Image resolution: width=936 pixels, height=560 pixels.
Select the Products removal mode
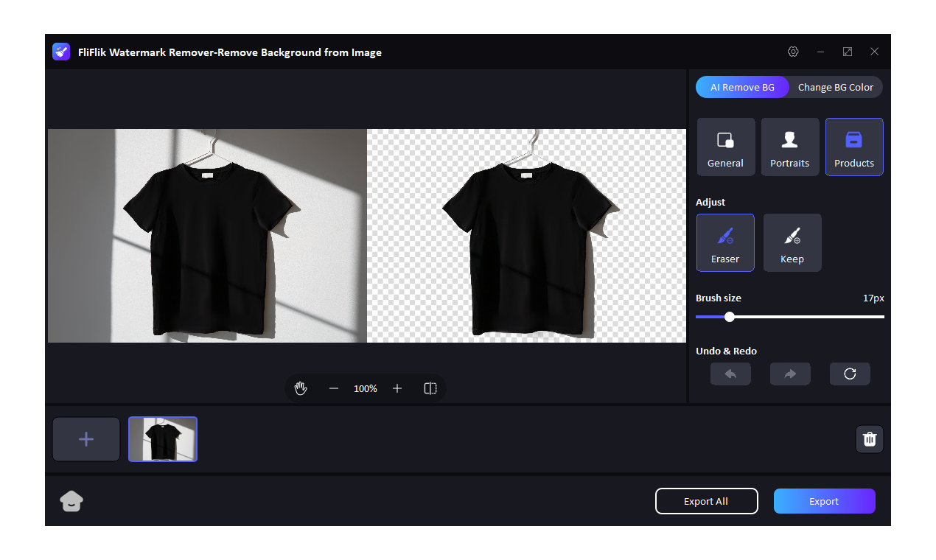[854, 147]
